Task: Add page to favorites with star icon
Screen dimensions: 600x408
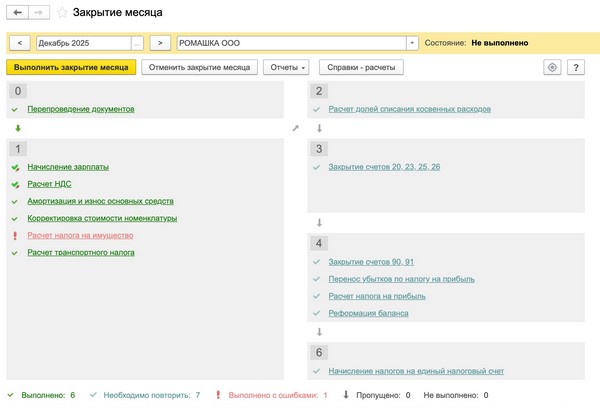Action: click(x=62, y=13)
